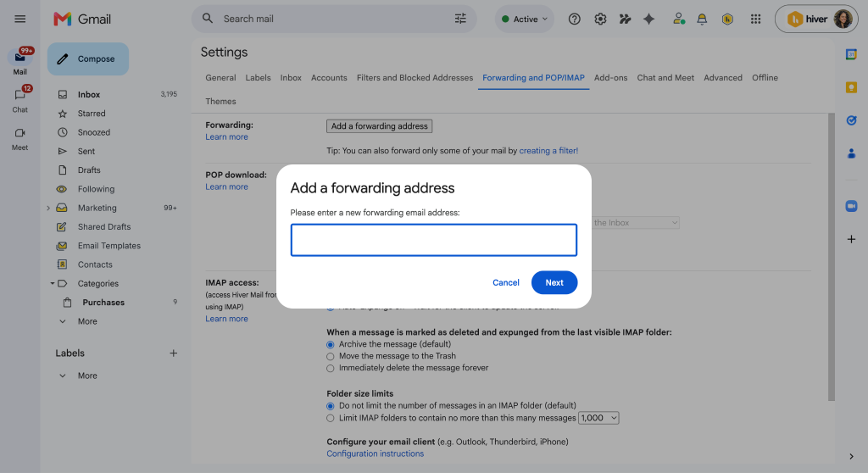The width and height of the screenshot is (868, 473).
Task: Open the General settings tab
Action: click(x=220, y=78)
